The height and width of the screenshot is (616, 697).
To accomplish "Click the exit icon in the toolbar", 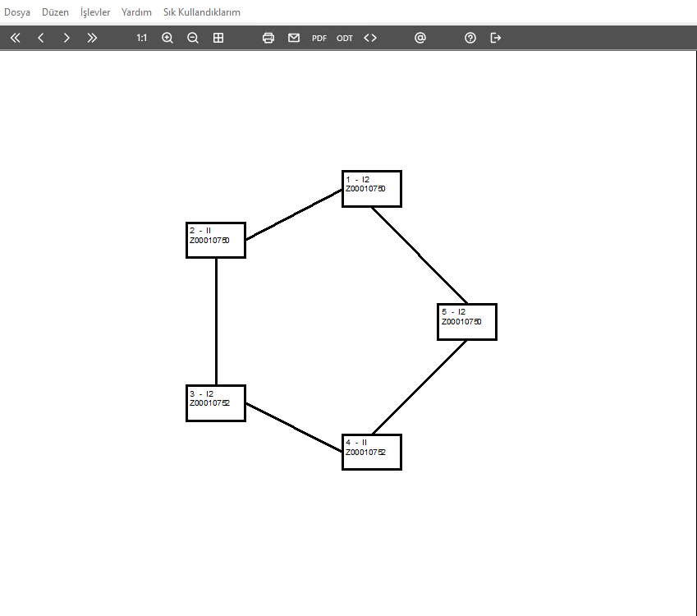I will coord(496,38).
